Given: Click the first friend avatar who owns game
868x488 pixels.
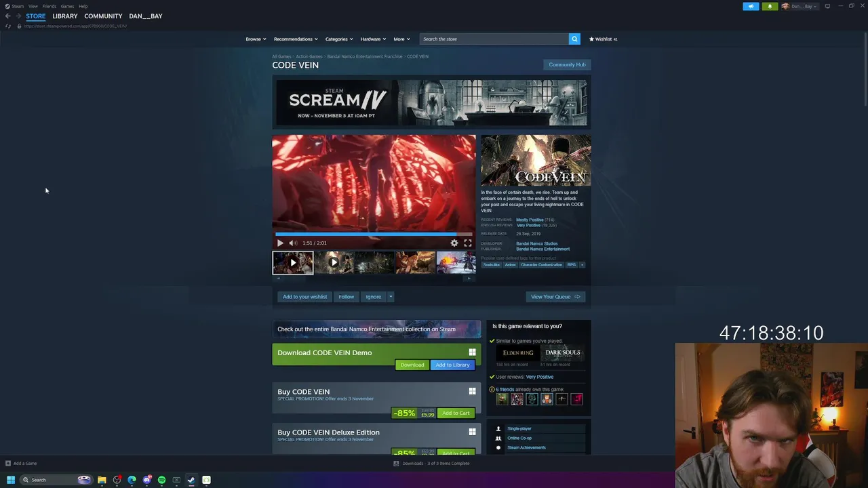Looking at the screenshot, I should click(502, 399).
